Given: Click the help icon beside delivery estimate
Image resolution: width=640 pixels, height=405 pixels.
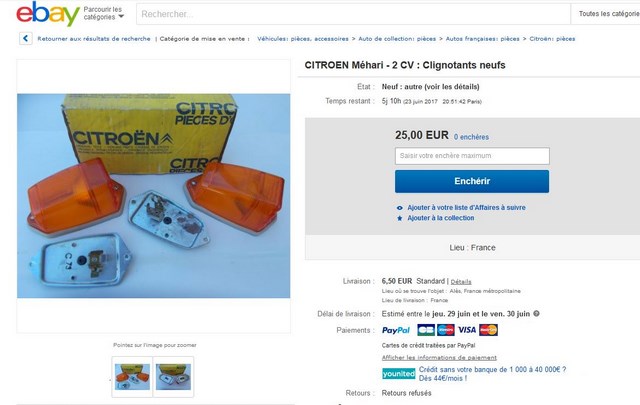Looking at the screenshot, I should [x=536, y=314].
